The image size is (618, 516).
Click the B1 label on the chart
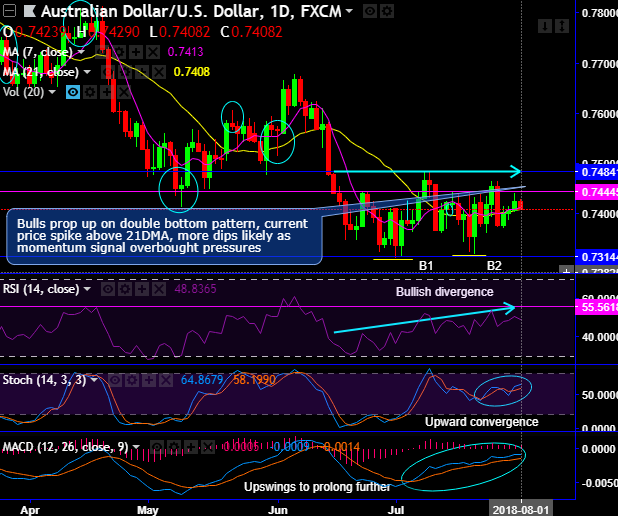coord(426,266)
